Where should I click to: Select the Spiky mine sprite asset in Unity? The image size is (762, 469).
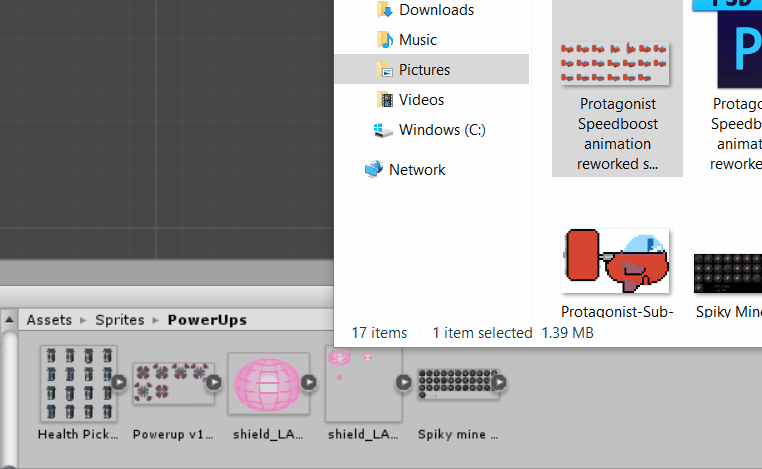tap(458, 384)
